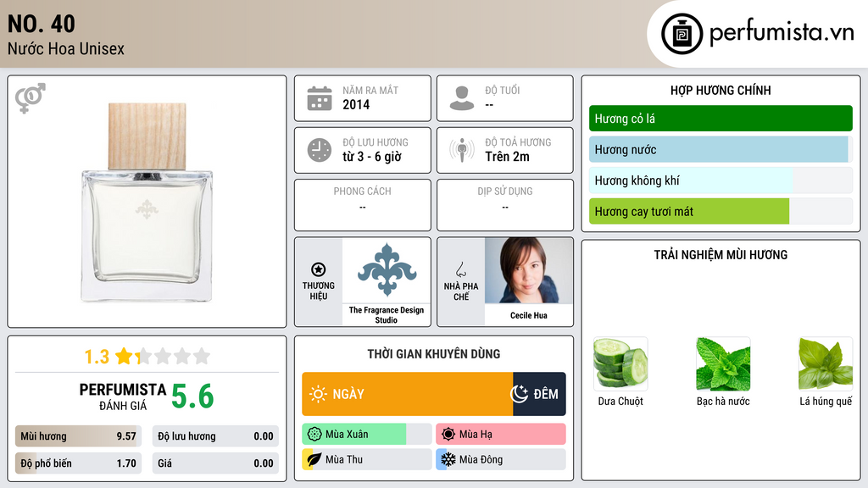The height and width of the screenshot is (488, 868).
Task: Click the first filled gold rating star
Action: [x=124, y=356]
